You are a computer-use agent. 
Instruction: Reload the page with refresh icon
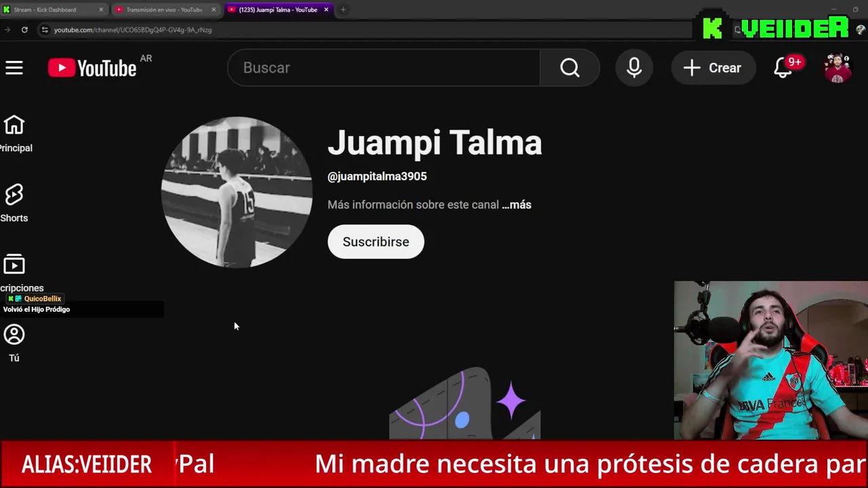click(x=24, y=30)
